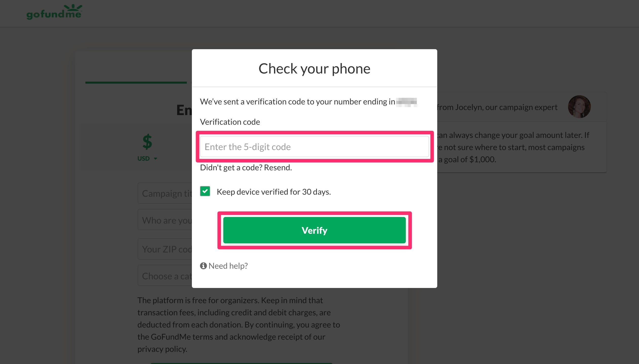Click the GoFundMe logo
This screenshot has width=639, height=364.
click(54, 12)
